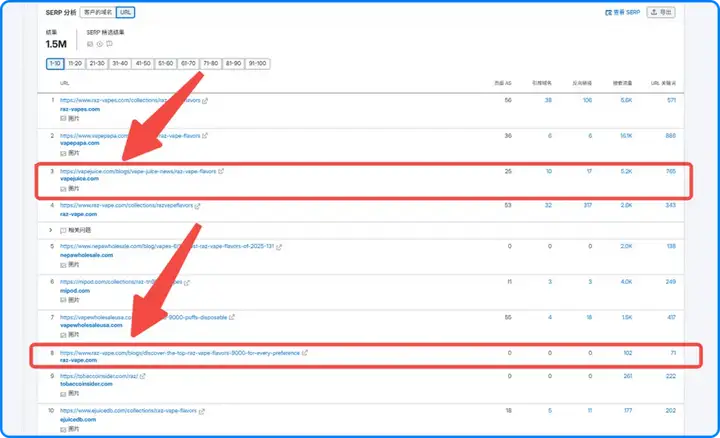This screenshot has width=720, height=438.
Task: Click the image icon under nepawholesale.com
Action: pos(63,265)
